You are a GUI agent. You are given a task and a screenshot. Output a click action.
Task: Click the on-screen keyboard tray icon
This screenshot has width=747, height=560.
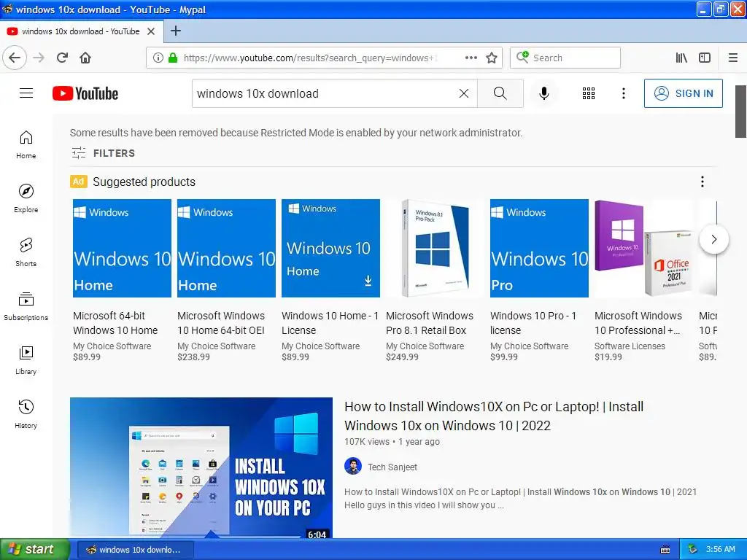point(665,550)
